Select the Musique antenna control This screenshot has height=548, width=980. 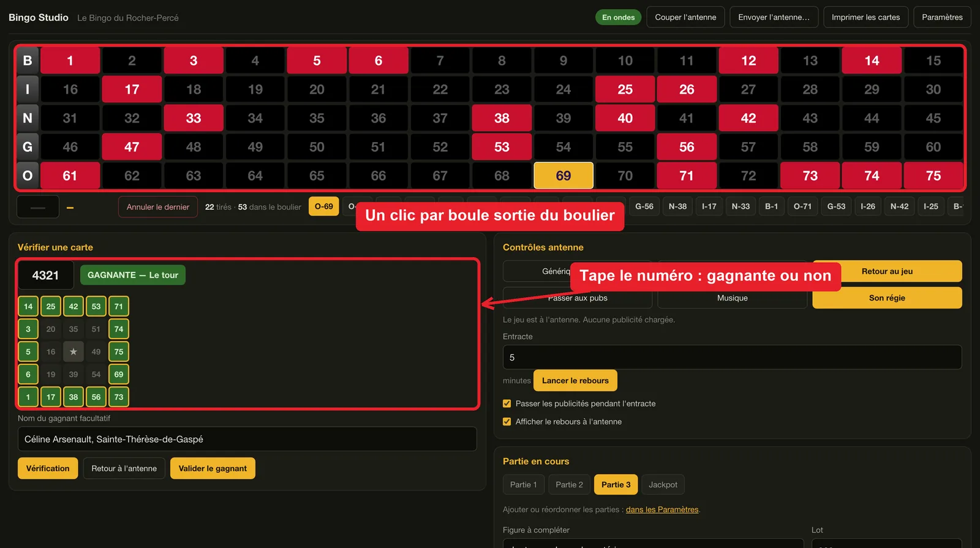click(733, 298)
